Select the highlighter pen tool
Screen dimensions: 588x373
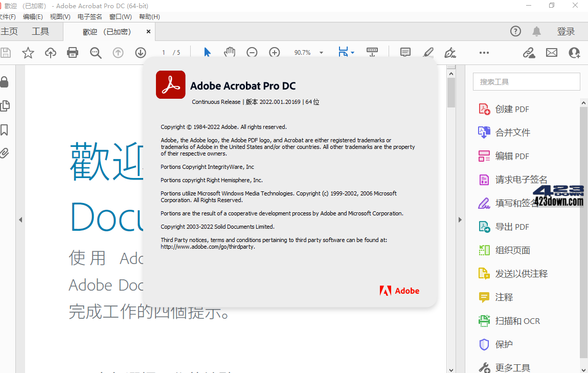(x=428, y=52)
